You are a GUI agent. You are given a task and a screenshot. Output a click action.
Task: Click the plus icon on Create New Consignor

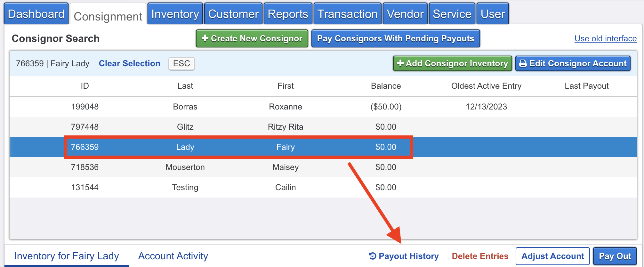pos(205,38)
